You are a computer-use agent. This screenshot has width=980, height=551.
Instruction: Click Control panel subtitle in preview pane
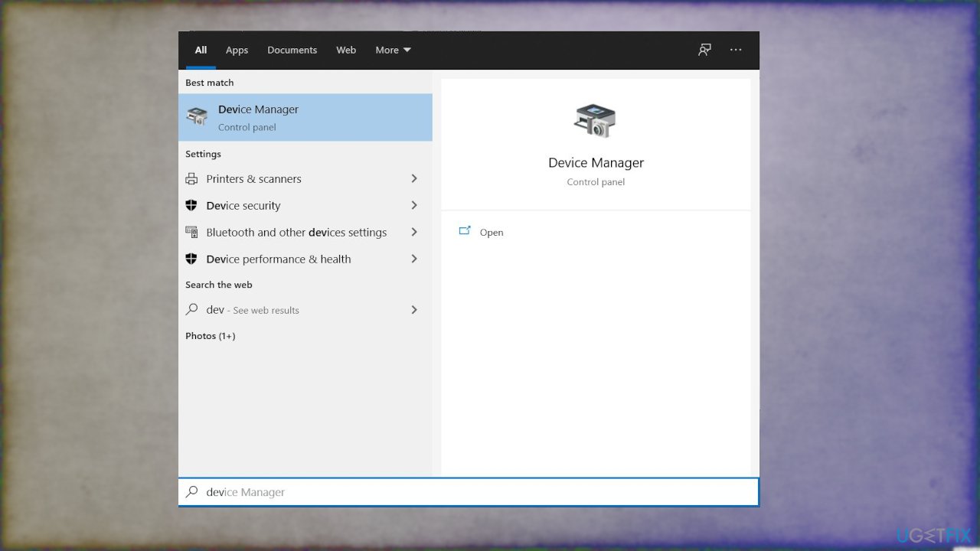596,182
